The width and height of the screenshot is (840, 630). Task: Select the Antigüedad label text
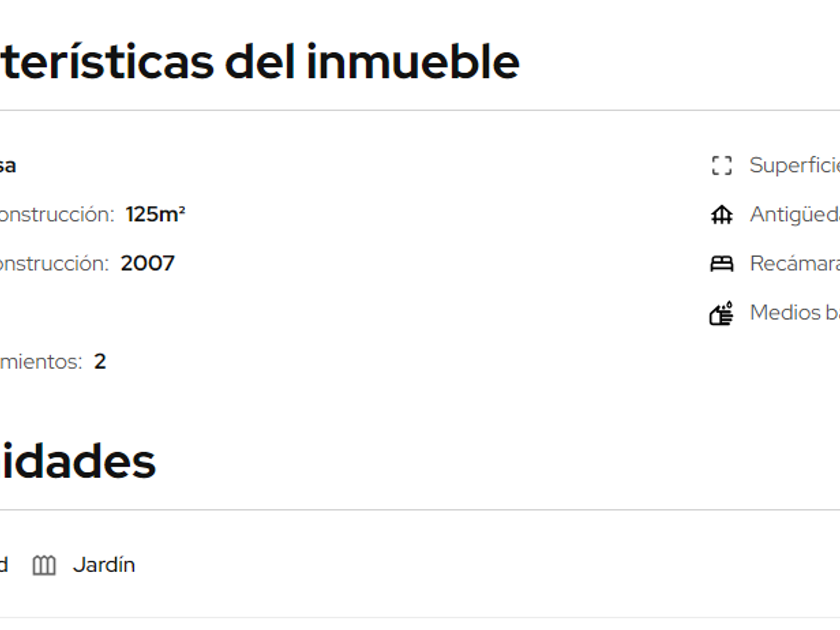click(794, 215)
